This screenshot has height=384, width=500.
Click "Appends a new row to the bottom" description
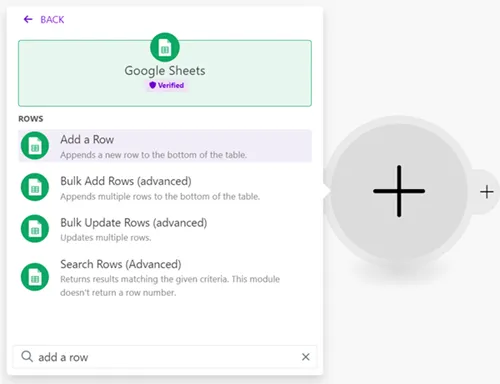click(x=154, y=155)
